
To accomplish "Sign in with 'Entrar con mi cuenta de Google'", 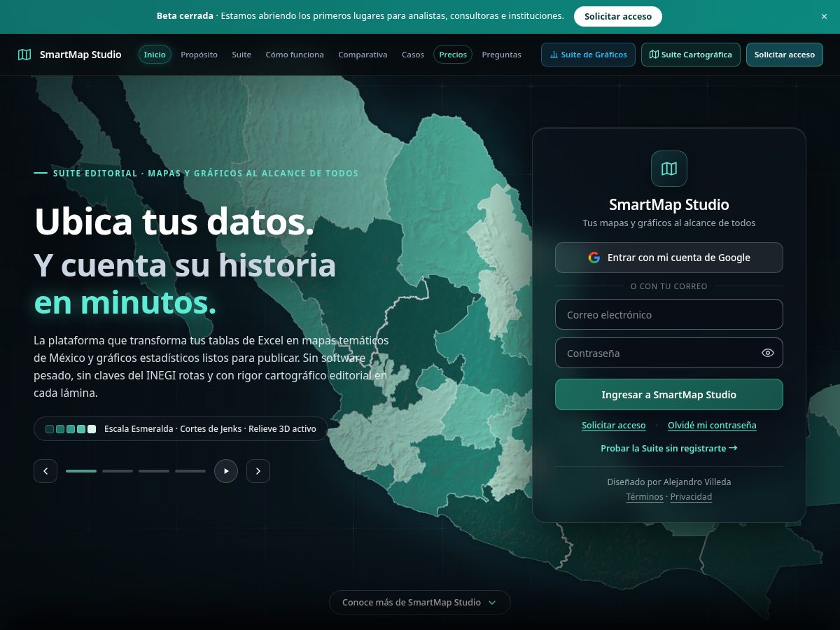I will tap(669, 258).
